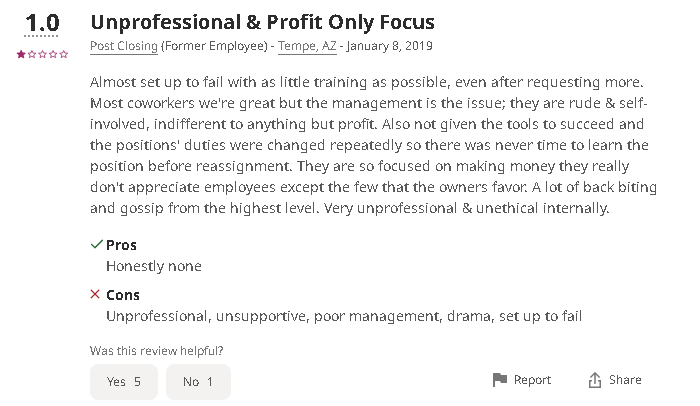The image size is (700, 406).
Task: Click the Share text label
Action: [x=625, y=380]
